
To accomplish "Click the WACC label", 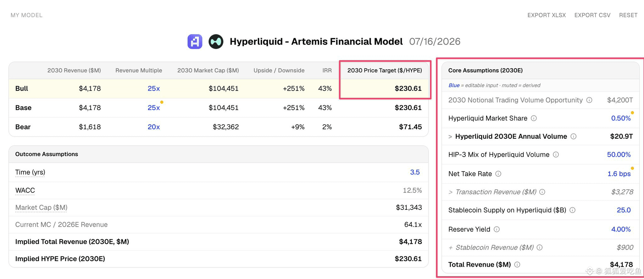I will [25, 191].
